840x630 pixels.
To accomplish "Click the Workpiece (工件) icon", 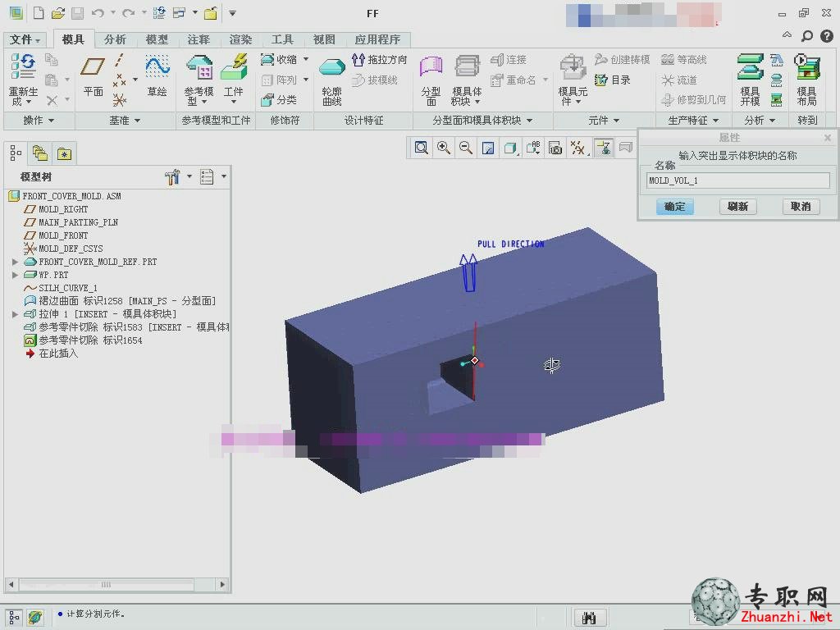I will [x=234, y=67].
